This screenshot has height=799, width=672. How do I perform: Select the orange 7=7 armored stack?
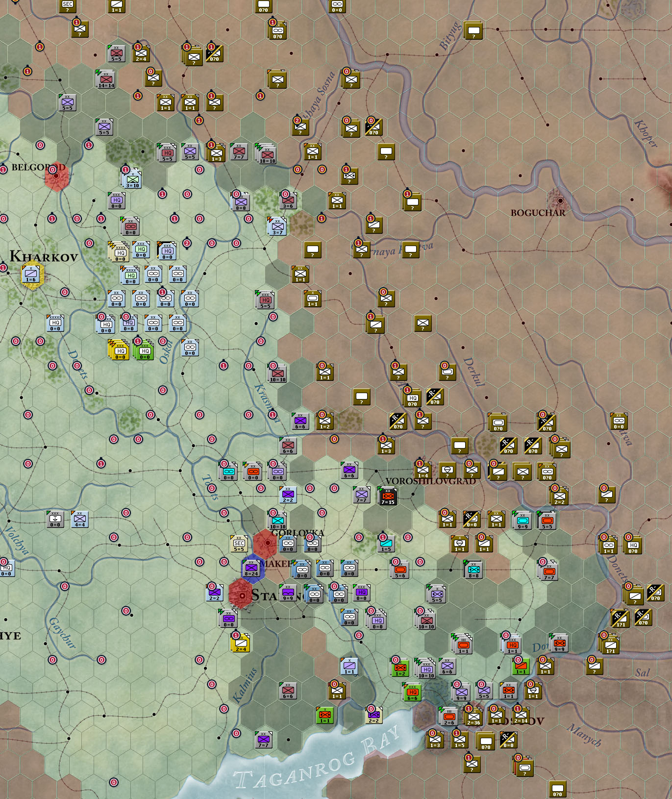point(549,571)
